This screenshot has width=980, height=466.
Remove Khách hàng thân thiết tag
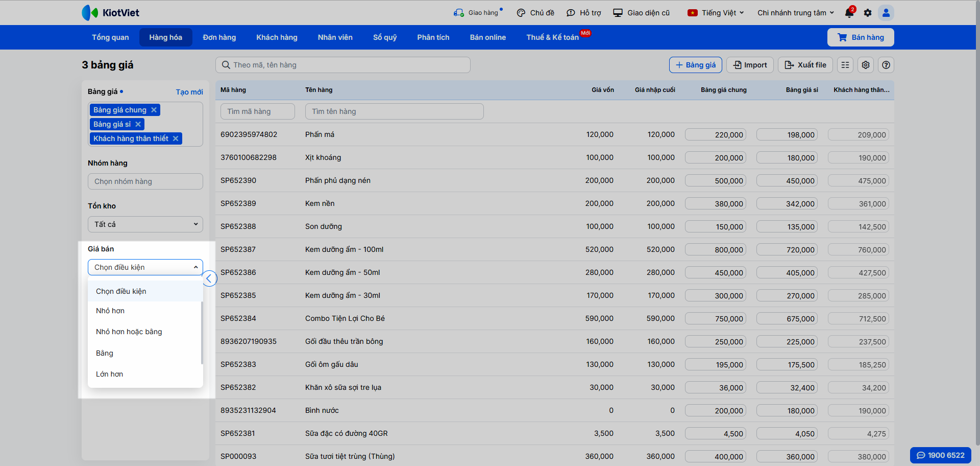point(176,138)
